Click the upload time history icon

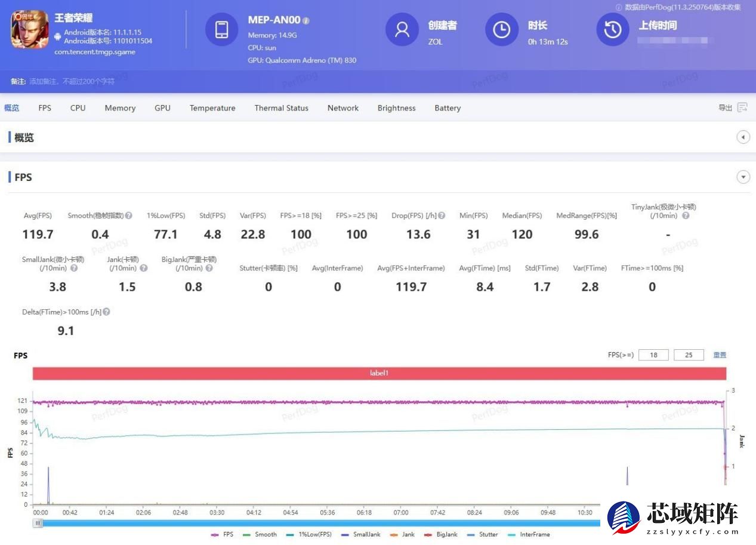pyautogui.click(x=613, y=29)
